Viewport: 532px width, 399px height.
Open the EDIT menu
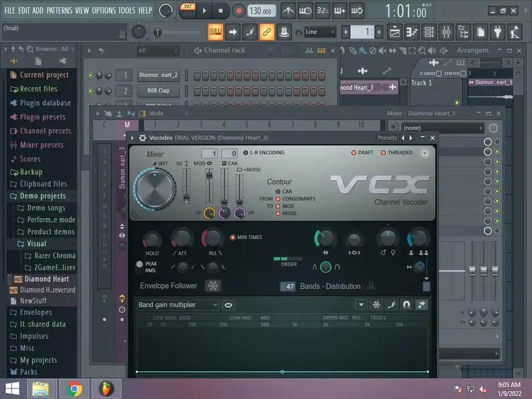(24, 10)
